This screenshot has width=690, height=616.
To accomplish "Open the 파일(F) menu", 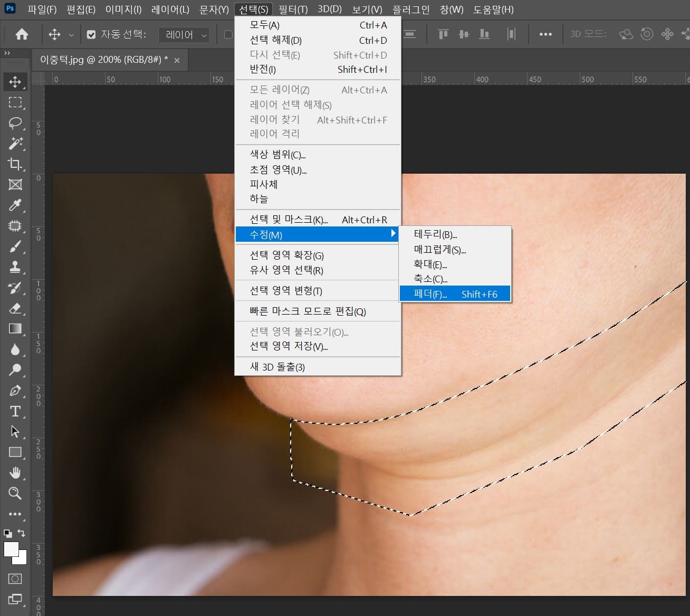I will tap(42, 10).
